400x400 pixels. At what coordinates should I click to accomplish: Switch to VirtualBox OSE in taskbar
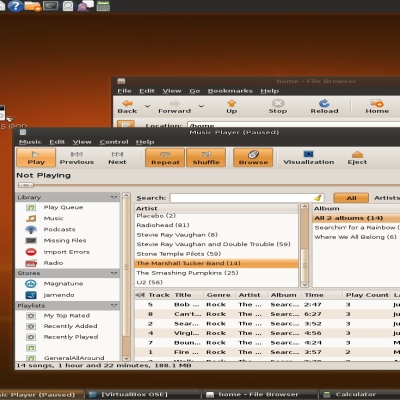click(x=143, y=394)
